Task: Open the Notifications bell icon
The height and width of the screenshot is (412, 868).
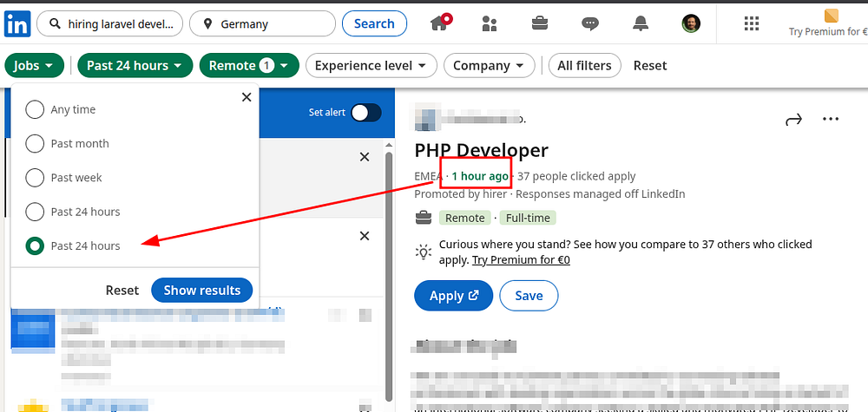Action: coord(641,23)
